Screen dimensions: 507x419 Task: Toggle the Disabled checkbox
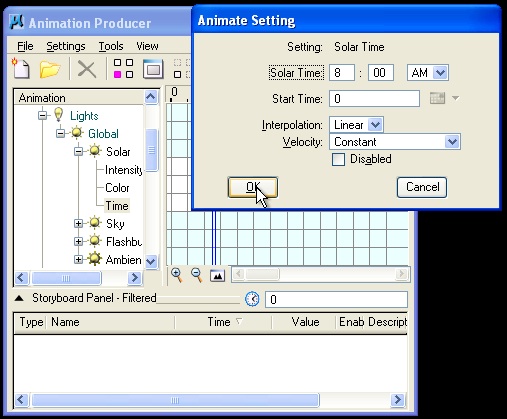tap(338, 159)
